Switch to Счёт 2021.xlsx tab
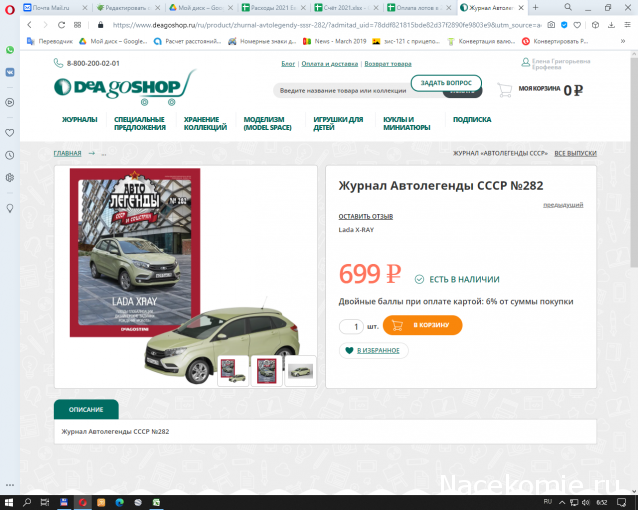Image resolution: width=638 pixels, height=510 pixels. coord(346,7)
